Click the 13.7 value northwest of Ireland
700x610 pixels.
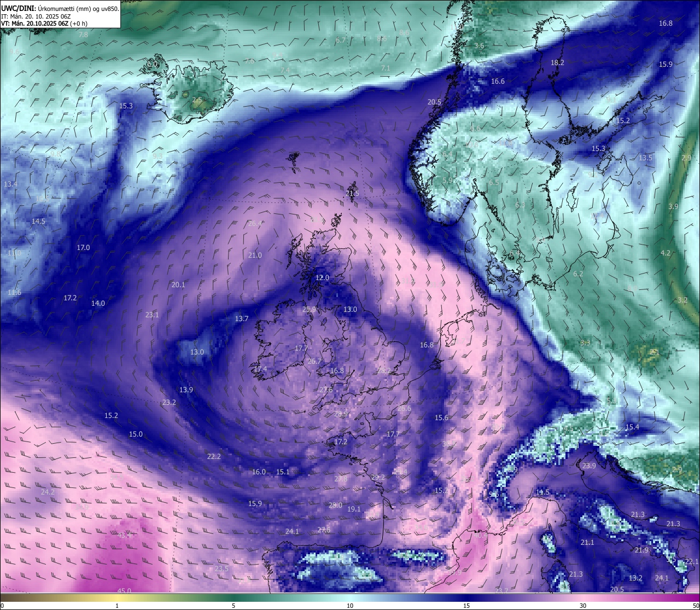coord(242,318)
